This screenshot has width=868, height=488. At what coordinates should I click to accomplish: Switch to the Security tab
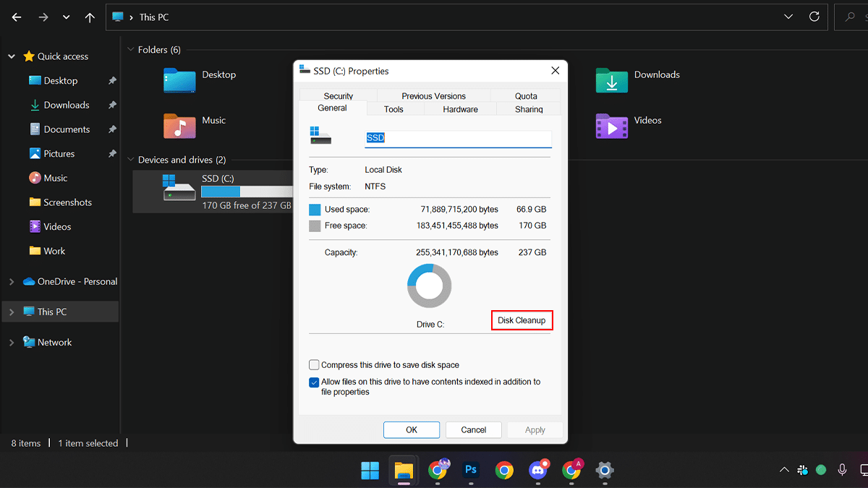coord(338,95)
